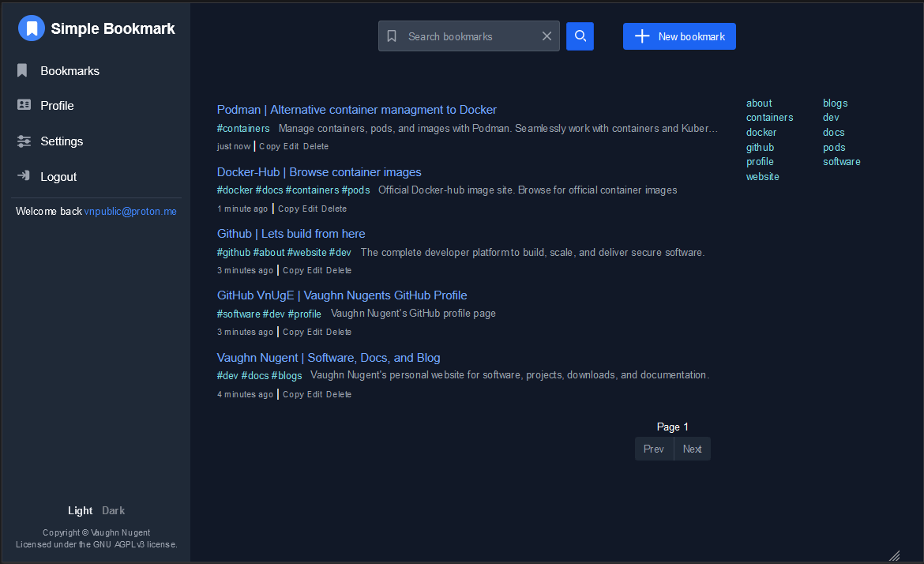Viewport: 924px width, 564px height.
Task: Filter by 'pods' tag in tag list
Action: (835, 148)
